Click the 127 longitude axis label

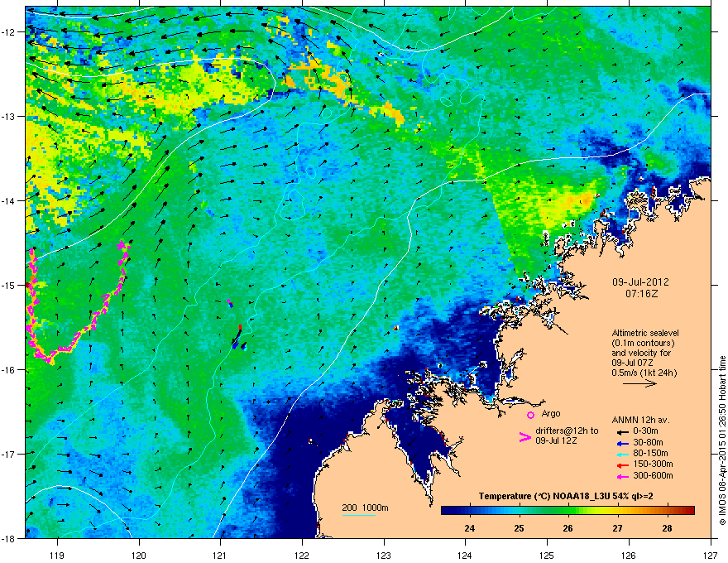[x=711, y=555]
